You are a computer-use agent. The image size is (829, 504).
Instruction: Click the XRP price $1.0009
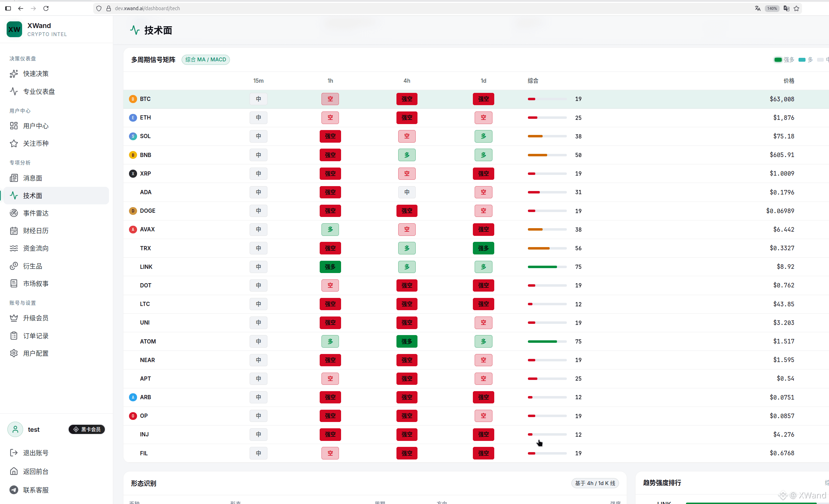pyautogui.click(x=782, y=173)
